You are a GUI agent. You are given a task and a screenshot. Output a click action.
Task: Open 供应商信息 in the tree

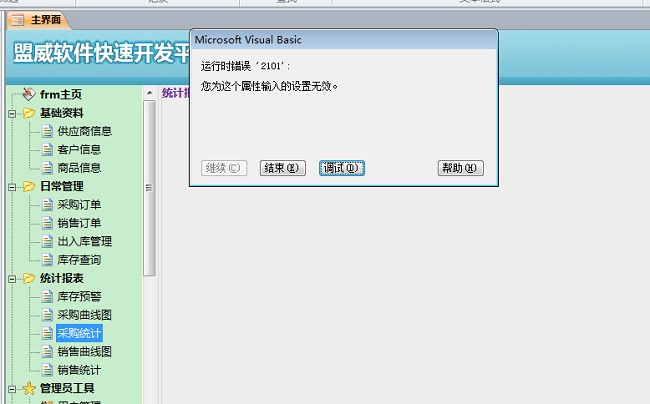click(85, 131)
